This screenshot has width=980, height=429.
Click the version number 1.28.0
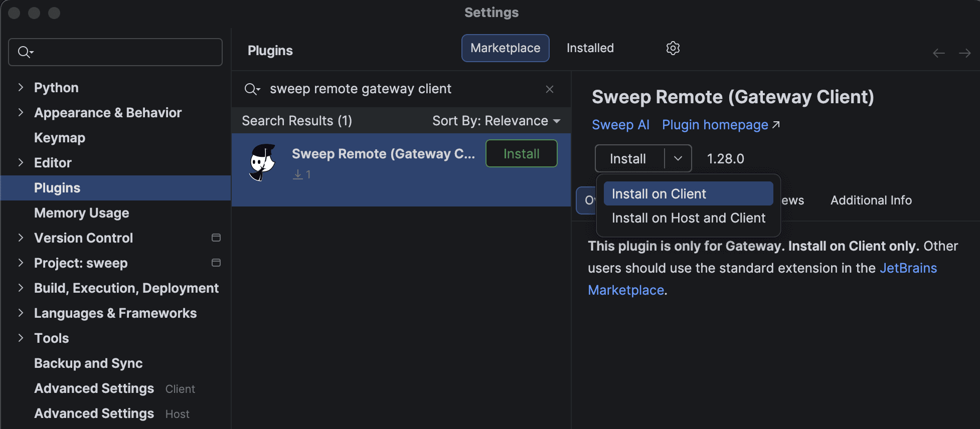pyautogui.click(x=725, y=159)
